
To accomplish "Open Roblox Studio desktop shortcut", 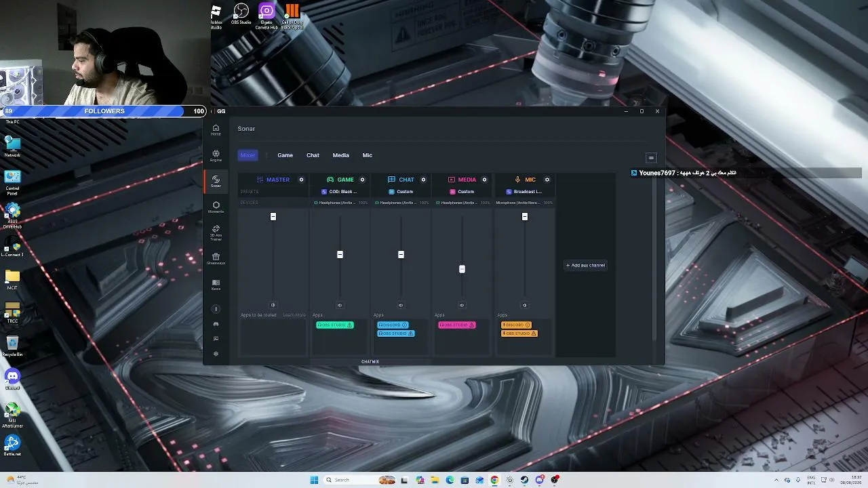I will point(216,16).
